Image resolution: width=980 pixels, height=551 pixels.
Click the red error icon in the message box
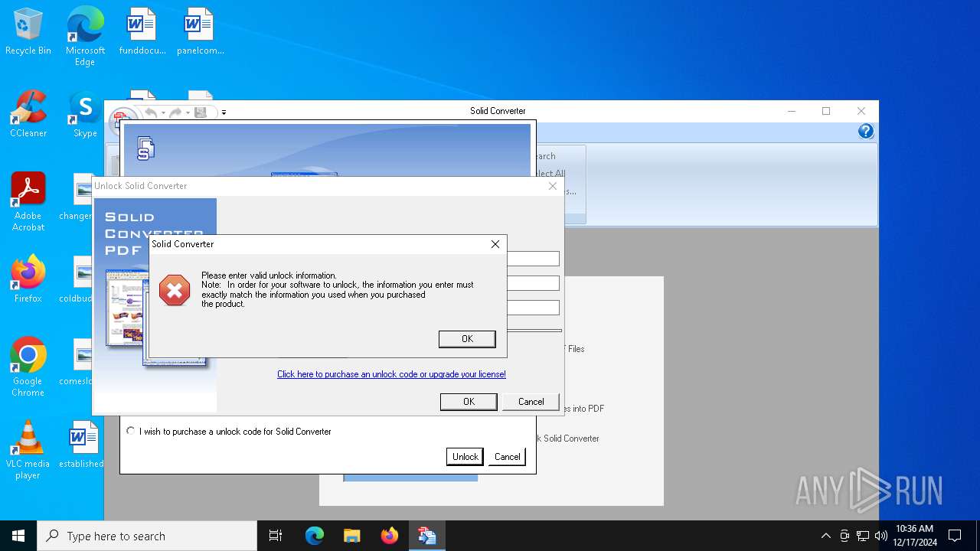175,291
